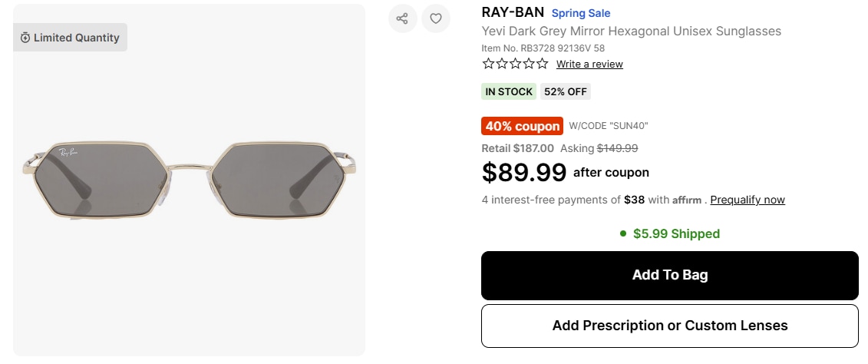Open the sunglasses product image

pos(189,180)
